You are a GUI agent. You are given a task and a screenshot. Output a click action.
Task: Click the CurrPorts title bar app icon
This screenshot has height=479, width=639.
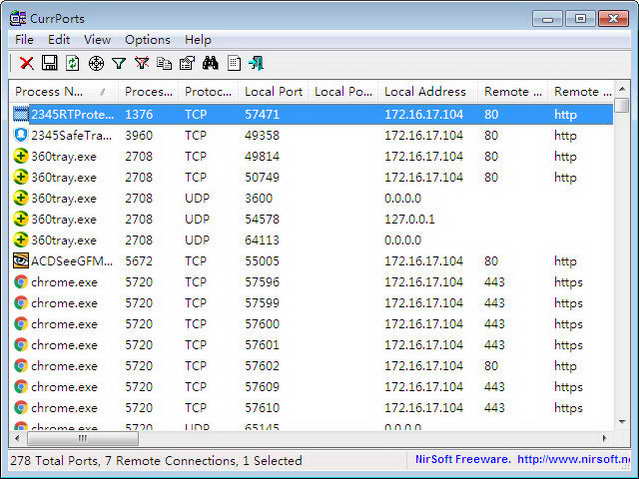coord(18,18)
